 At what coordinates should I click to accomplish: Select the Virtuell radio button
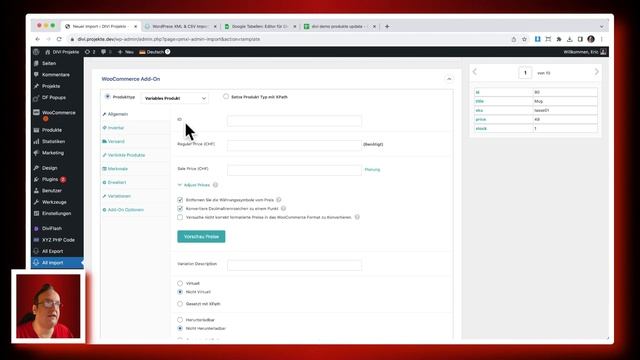pos(180,283)
